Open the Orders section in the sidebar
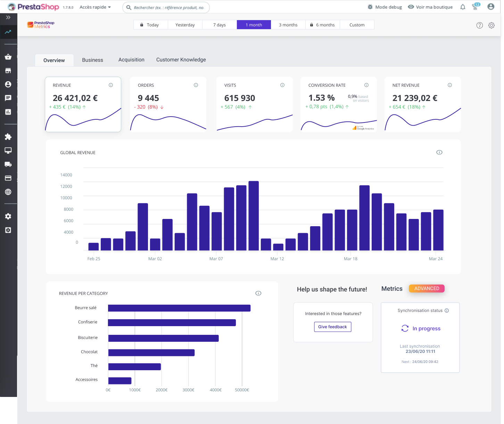The height and width of the screenshot is (424, 504). coord(8,57)
